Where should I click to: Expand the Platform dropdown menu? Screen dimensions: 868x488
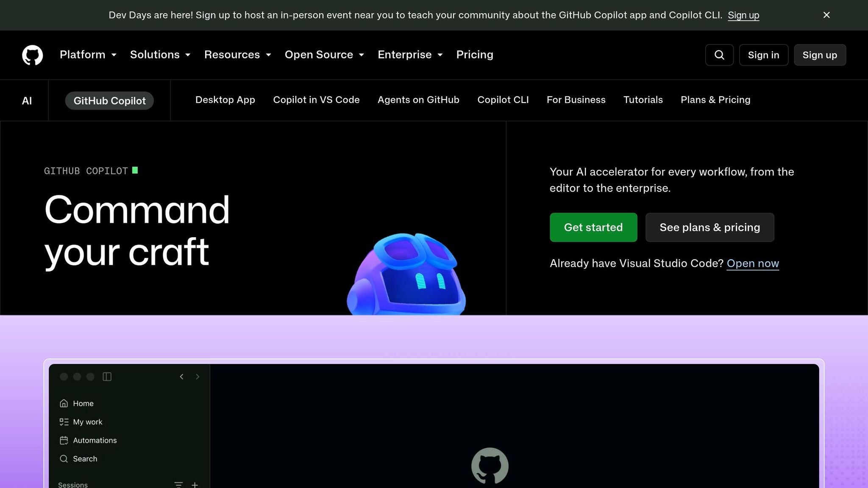click(x=88, y=55)
